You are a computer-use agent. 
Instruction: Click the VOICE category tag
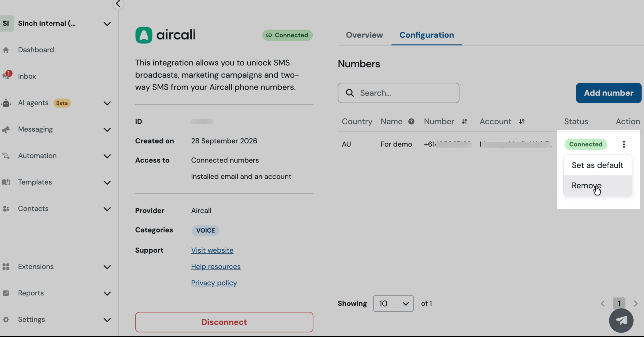pyautogui.click(x=205, y=230)
